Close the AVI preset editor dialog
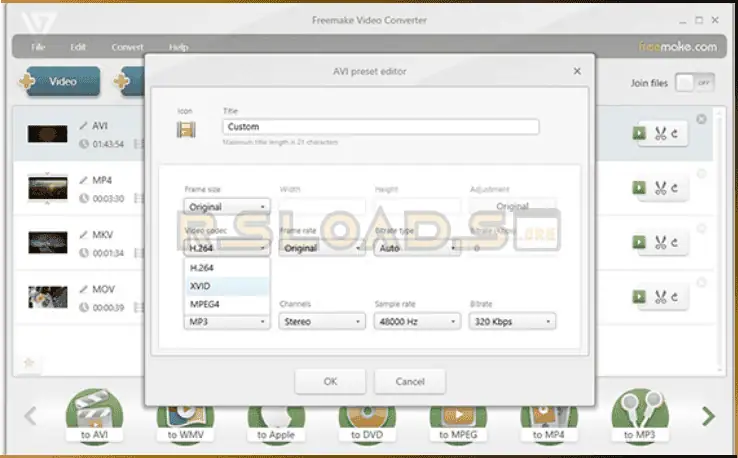 click(x=577, y=71)
